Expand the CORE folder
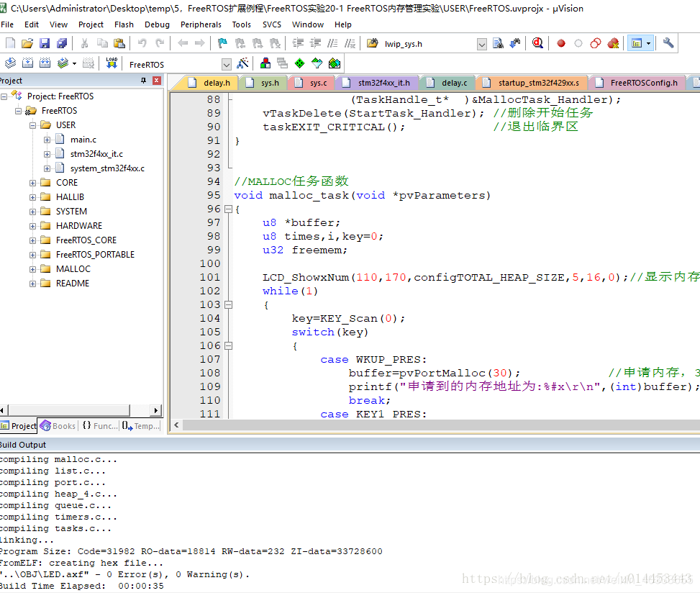This screenshot has width=700, height=593. coord(32,183)
